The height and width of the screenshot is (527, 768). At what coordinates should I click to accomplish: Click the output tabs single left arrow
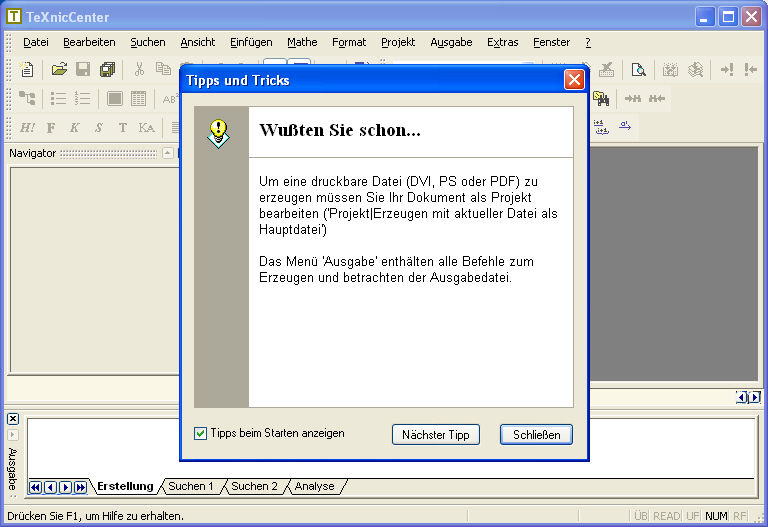pyautogui.click(x=50, y=487)
